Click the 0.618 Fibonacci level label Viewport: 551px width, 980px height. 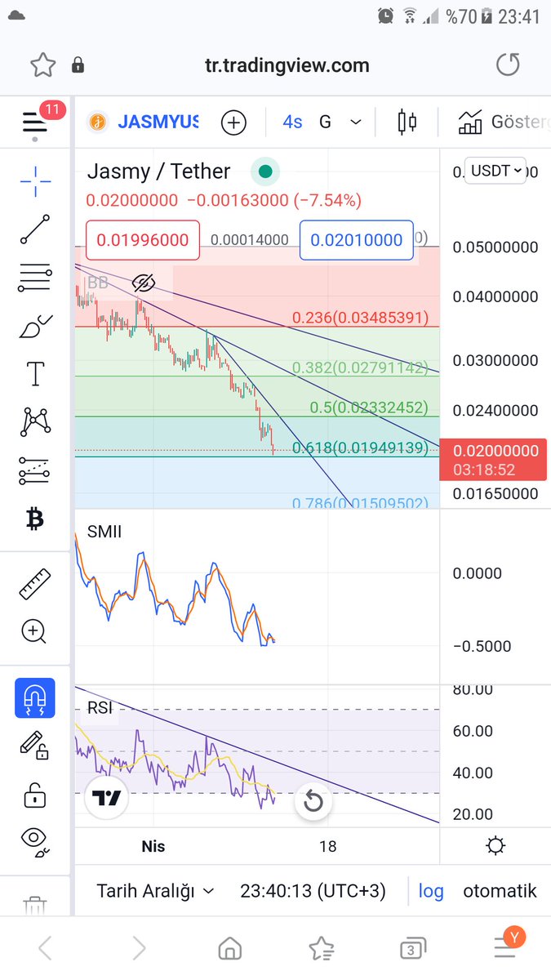pyautogui.click(x=360, y=447)
